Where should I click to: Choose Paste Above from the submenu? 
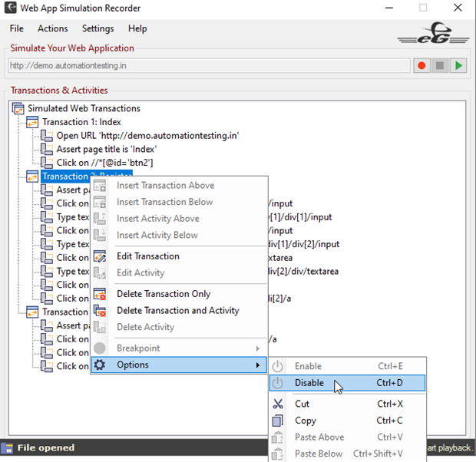347,437
